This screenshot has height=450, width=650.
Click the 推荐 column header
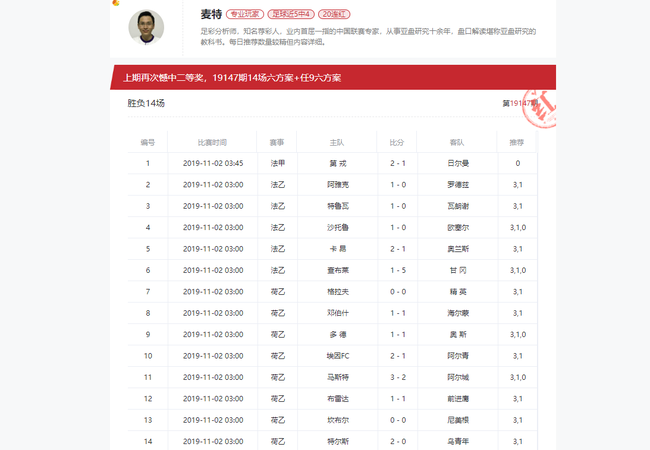click(x=517, y=143)
